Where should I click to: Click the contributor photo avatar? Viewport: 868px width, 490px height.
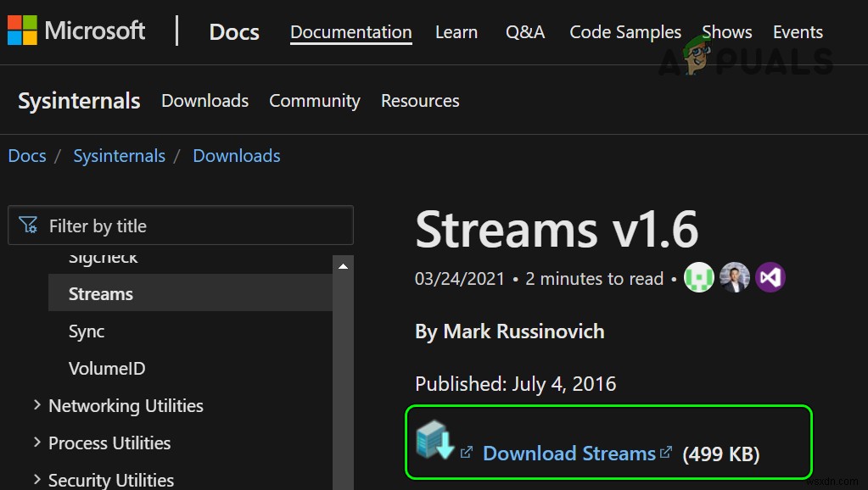tap(735, 277)
